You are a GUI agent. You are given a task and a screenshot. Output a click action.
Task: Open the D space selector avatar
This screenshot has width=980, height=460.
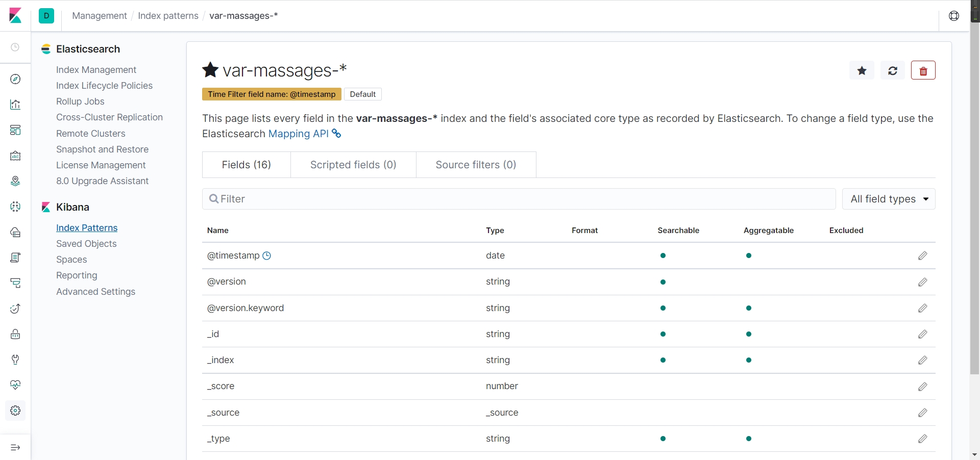46,16
